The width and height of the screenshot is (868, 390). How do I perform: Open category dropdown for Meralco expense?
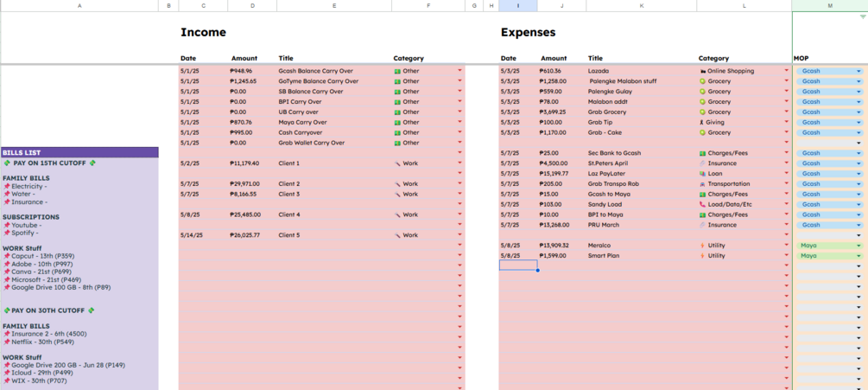pyautogui.click(x=787, y=246)
